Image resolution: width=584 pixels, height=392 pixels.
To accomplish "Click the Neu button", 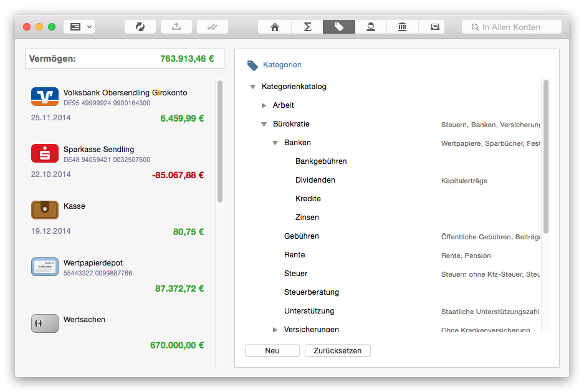I will point(272,351).
